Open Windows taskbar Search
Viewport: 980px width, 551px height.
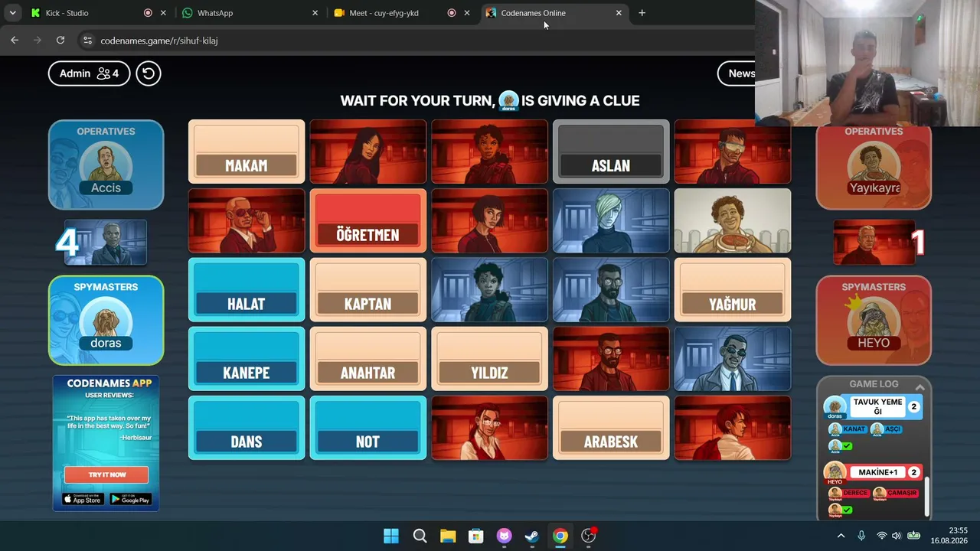420,536
